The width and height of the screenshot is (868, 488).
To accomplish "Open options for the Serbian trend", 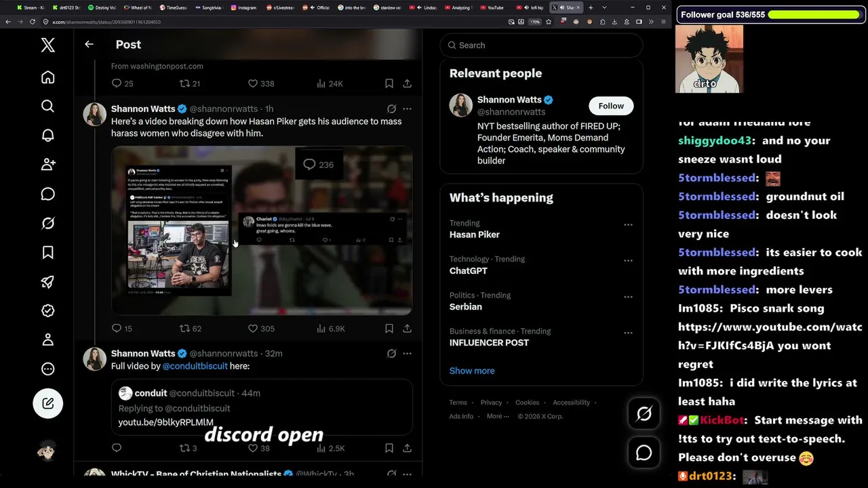I will tap(628, 297).
